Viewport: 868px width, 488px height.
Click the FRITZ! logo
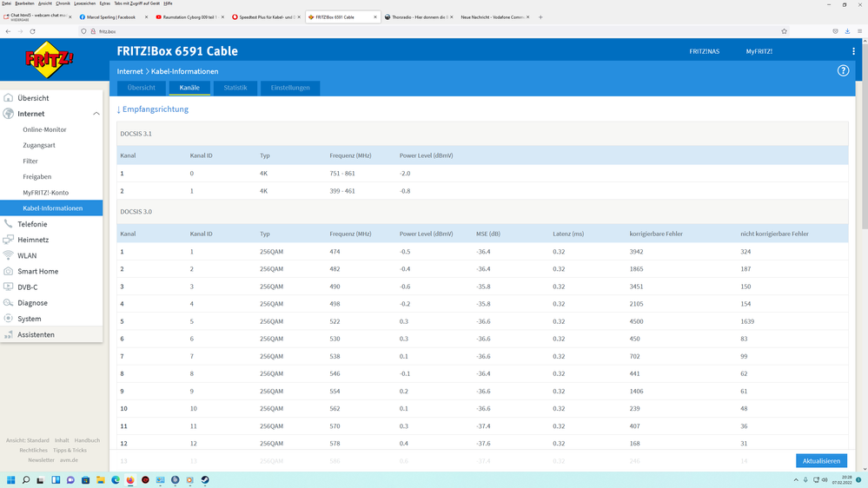(49, 61)
